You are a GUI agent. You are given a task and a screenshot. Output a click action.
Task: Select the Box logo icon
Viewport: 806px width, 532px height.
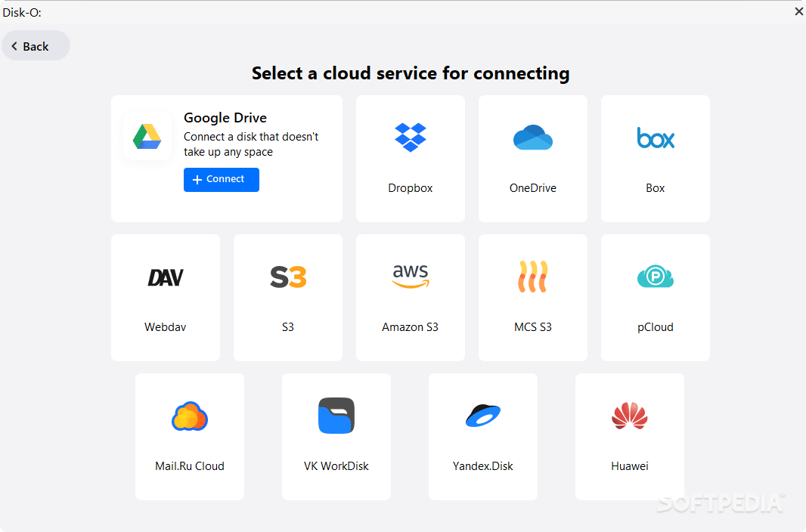pyautogui.click(x=656, y=138)
